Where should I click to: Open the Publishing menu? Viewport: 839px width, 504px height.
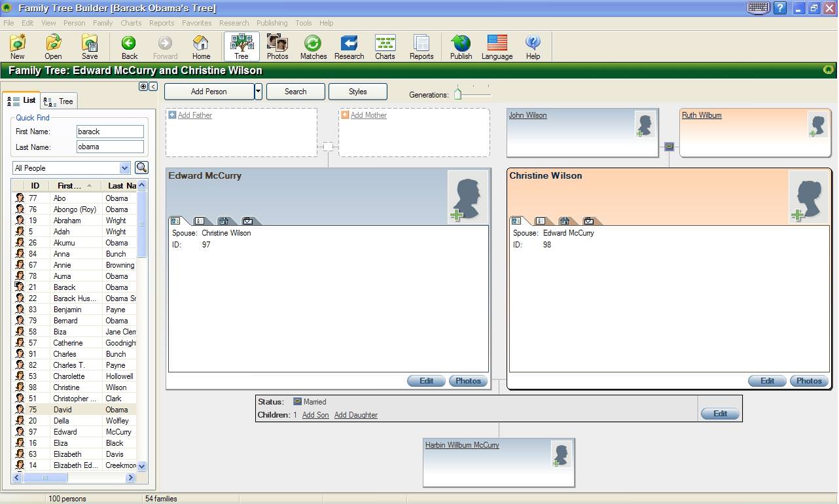272,23
